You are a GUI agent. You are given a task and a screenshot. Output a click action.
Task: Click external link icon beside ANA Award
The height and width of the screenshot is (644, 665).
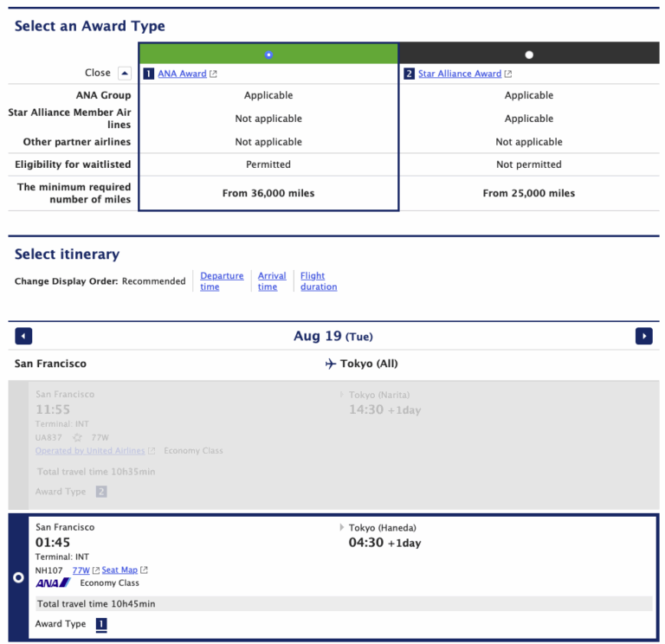(213, 74)
